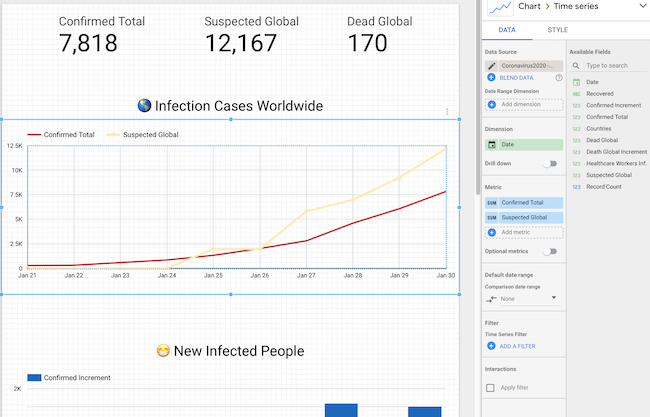This screenshot has width=650, height=417.
Task: Click the pencil edit data source icon
Action: coord(491,66)
